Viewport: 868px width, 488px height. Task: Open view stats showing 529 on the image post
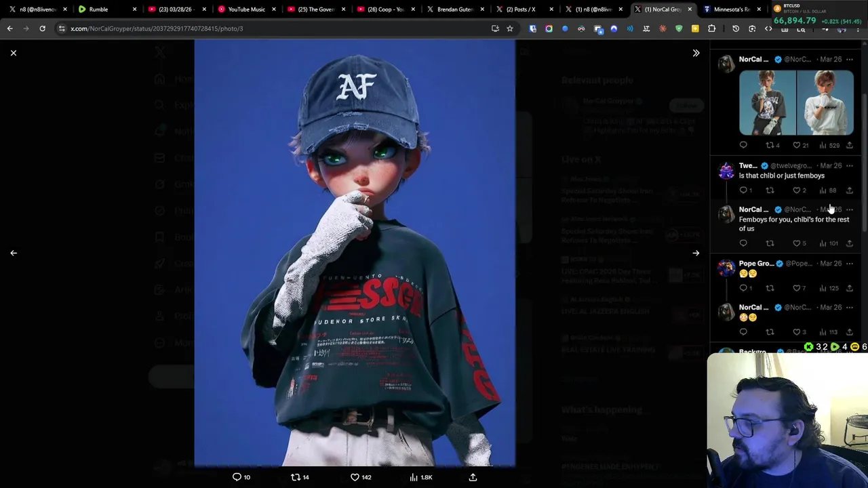829,145
